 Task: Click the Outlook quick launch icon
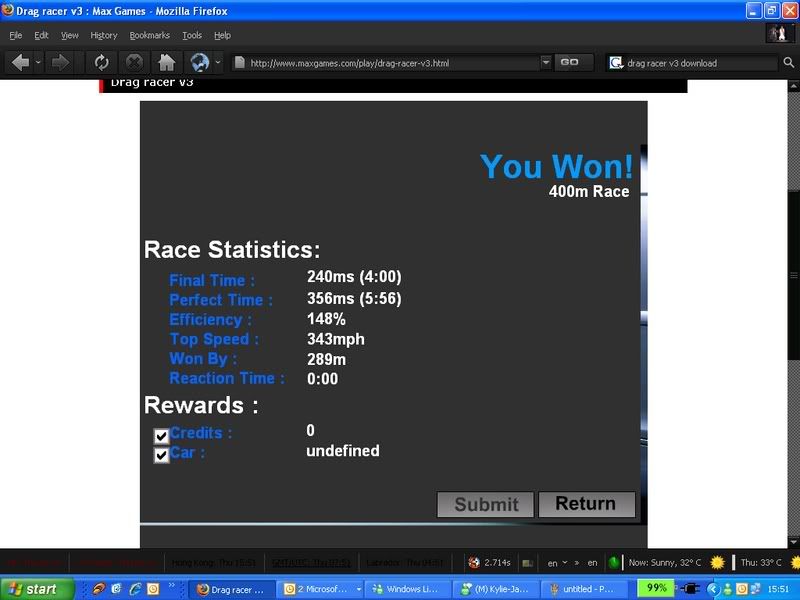click(153, 589)
